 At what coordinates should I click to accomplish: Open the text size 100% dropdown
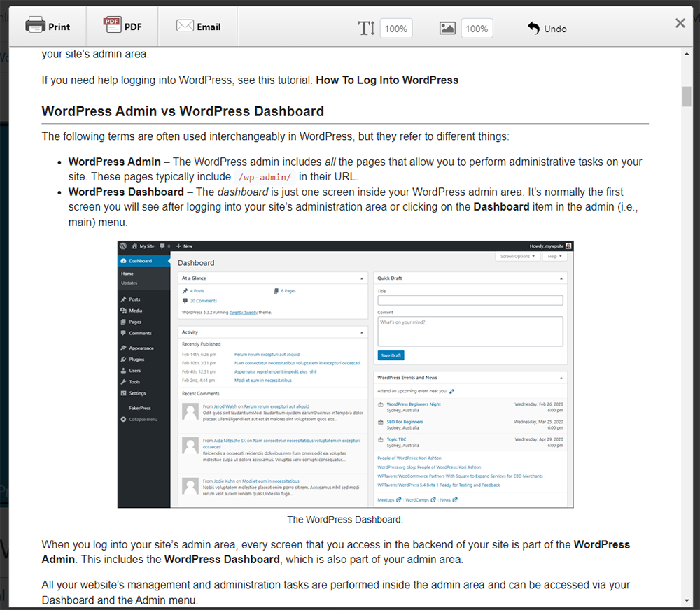[396, 29]
